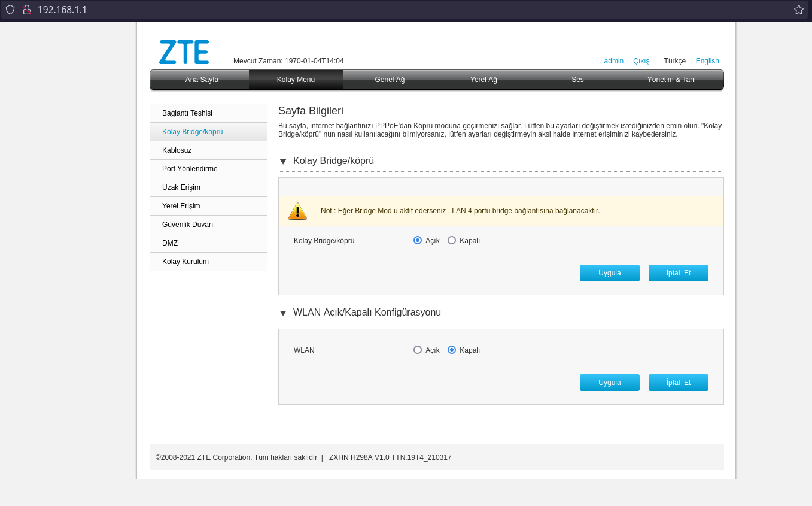Switch to Yönetim & Tanı tab
812x506 pixels.
[x=671, y=80]
